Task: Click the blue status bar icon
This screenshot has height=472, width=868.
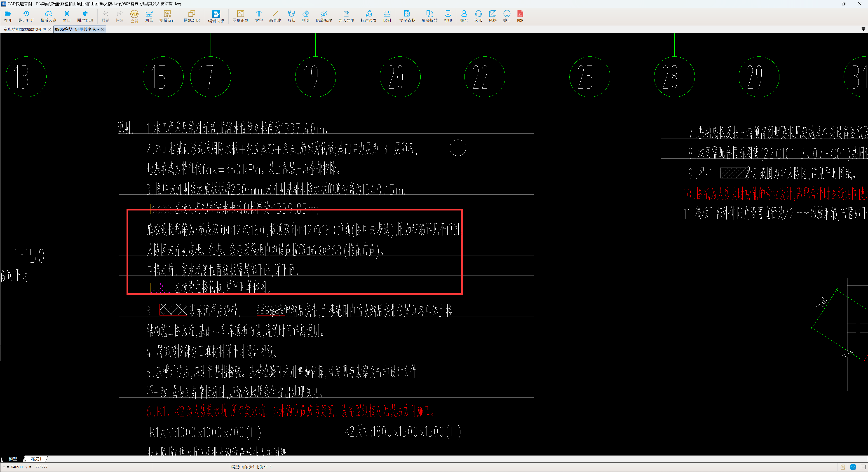Action: coord(853,467)
